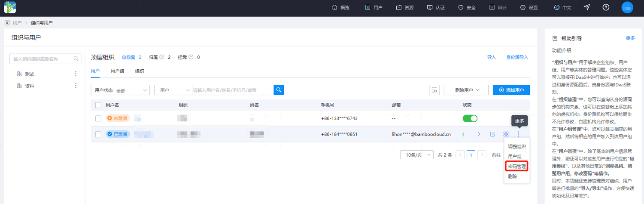Click the 身份源导入 link

click(x=517, y=57)
